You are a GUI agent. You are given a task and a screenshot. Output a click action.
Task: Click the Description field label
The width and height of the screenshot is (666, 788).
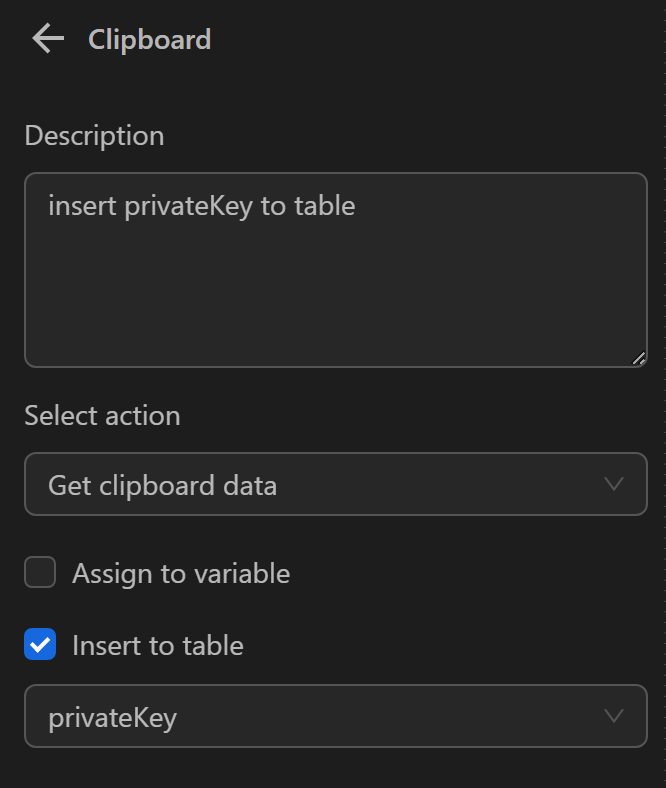point(94,135)
